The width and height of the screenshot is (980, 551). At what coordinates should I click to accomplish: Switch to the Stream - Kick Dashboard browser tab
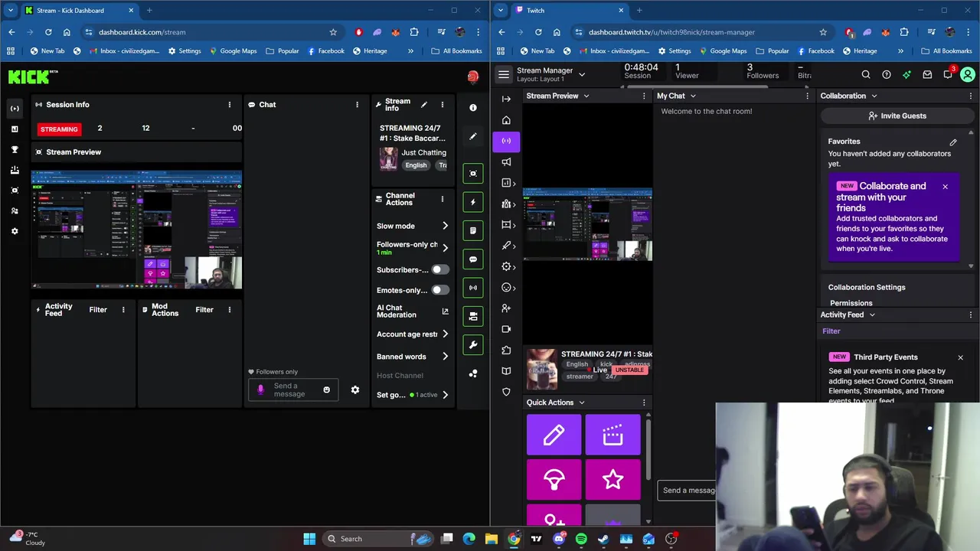pyautogui.click(x=80, y=11)
